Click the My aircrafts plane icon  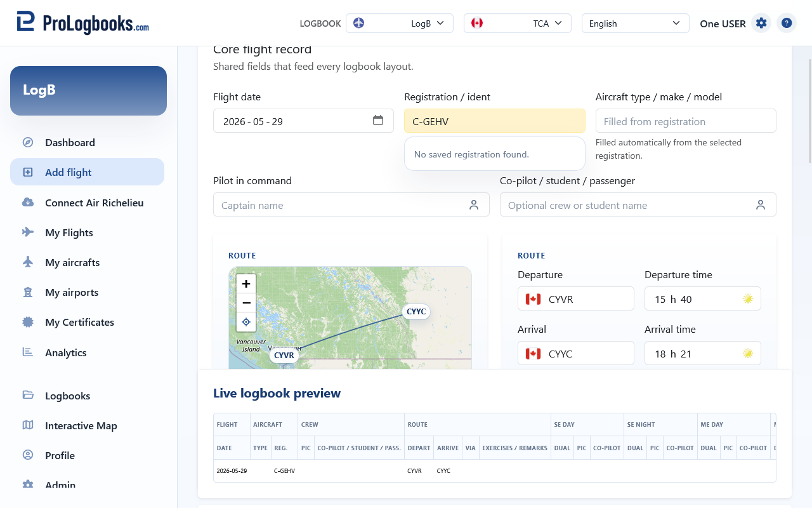point(28,262)
